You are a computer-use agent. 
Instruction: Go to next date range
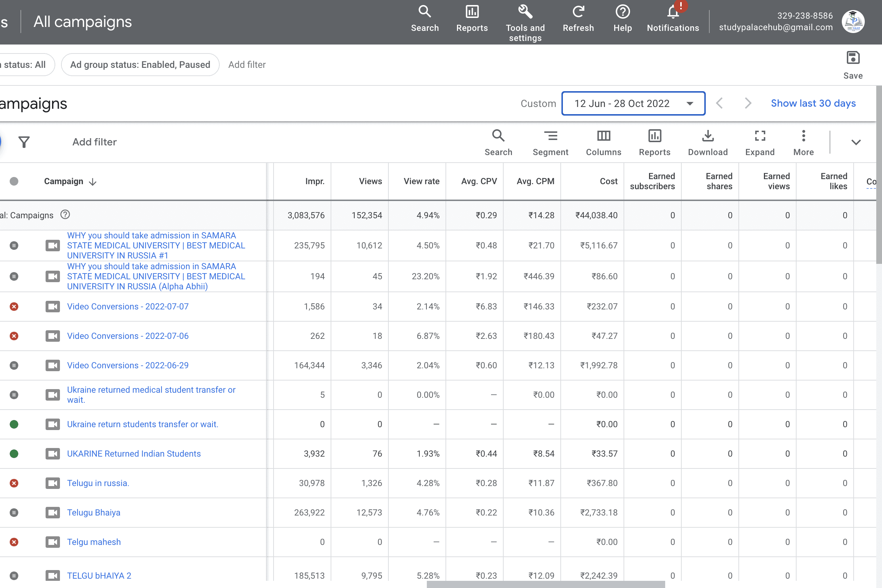coord(748,103)
